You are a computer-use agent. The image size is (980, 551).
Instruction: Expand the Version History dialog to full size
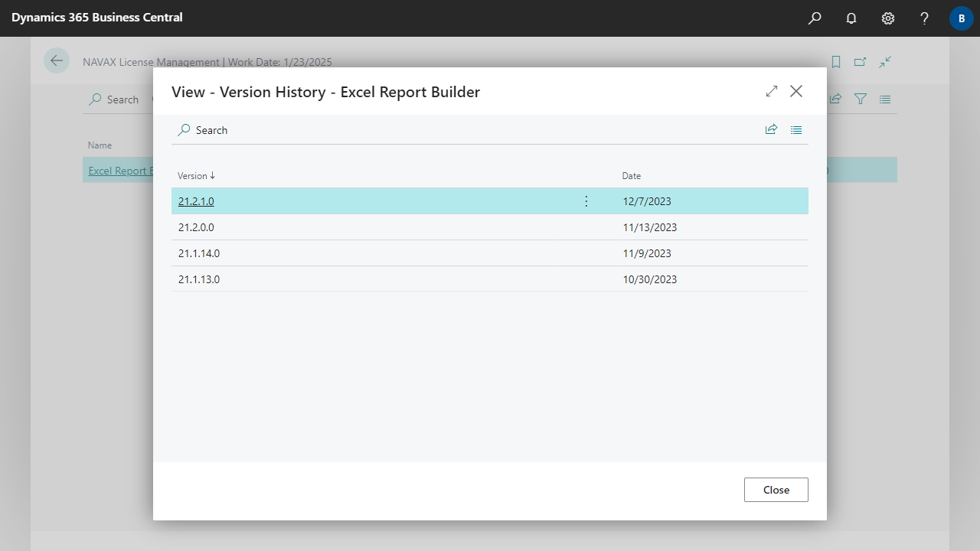click(772, 91)
